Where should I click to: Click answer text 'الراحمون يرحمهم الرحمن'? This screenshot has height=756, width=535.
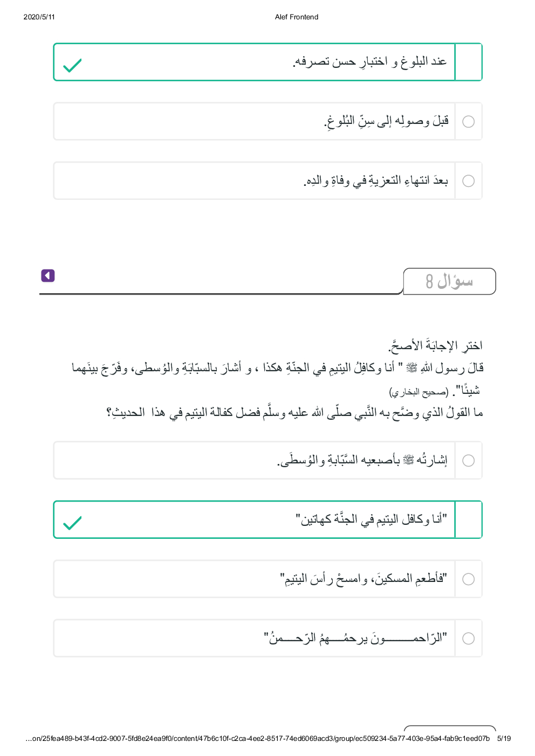355,638
